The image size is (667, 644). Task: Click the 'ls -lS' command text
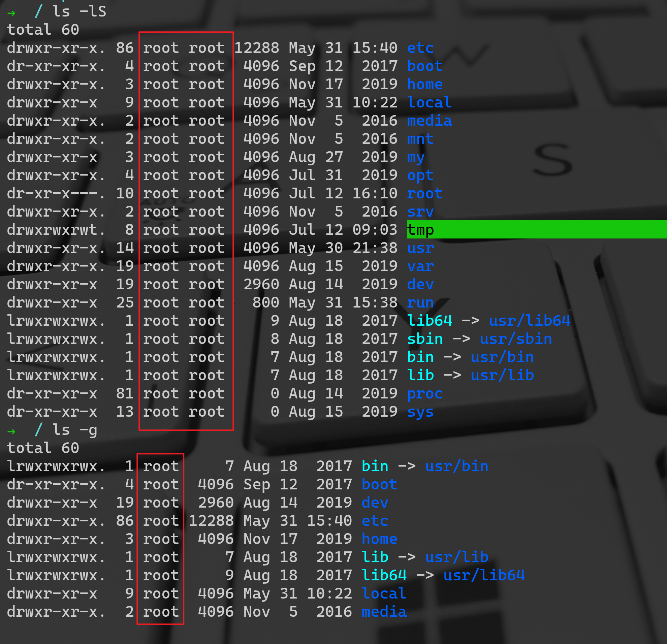point(79,11)
